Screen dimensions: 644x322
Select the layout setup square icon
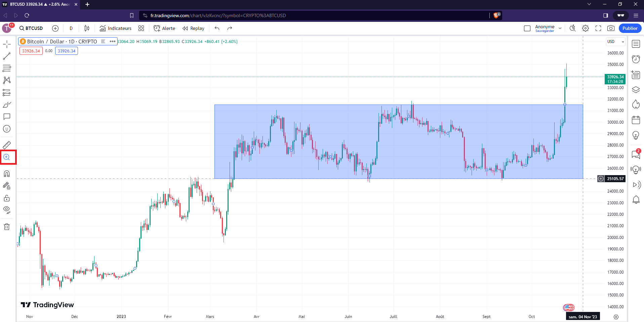527,28
